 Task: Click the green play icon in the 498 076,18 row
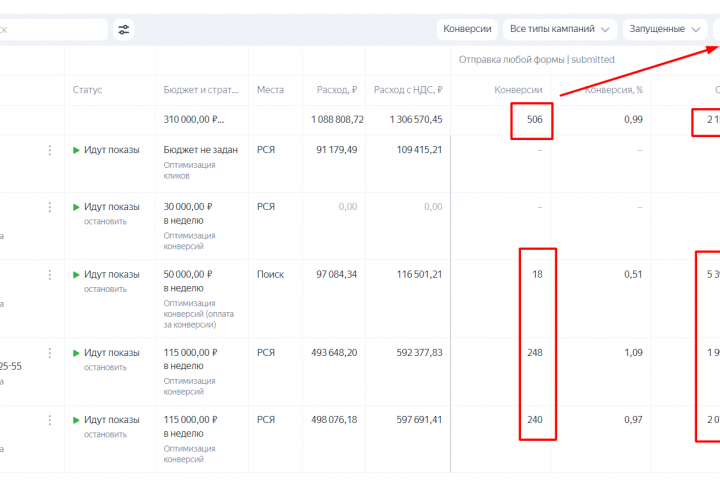(x=76, y=420)
